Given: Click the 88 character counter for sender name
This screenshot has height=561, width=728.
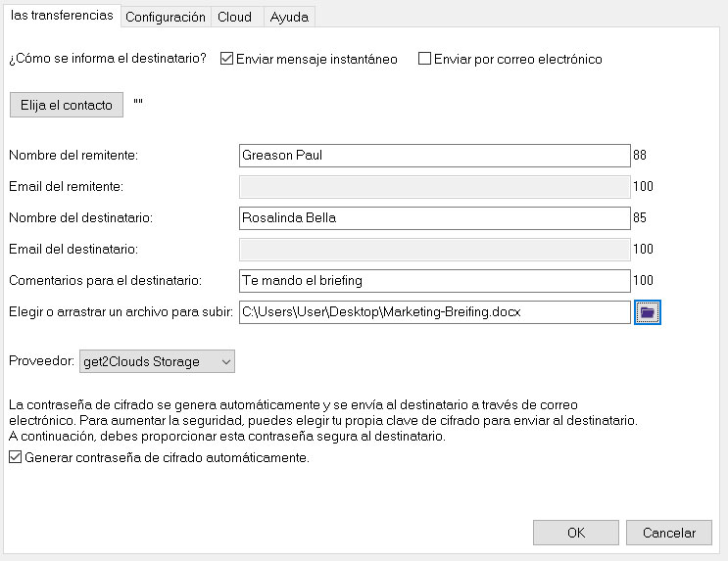Looking at the screenshot, I should (x=641, y=156).
